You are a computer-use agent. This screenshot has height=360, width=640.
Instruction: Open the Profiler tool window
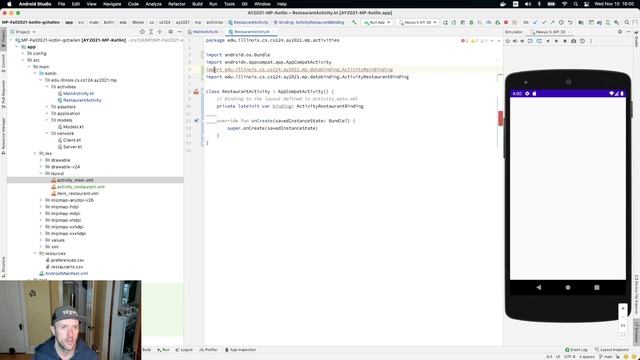pos(209,350)
